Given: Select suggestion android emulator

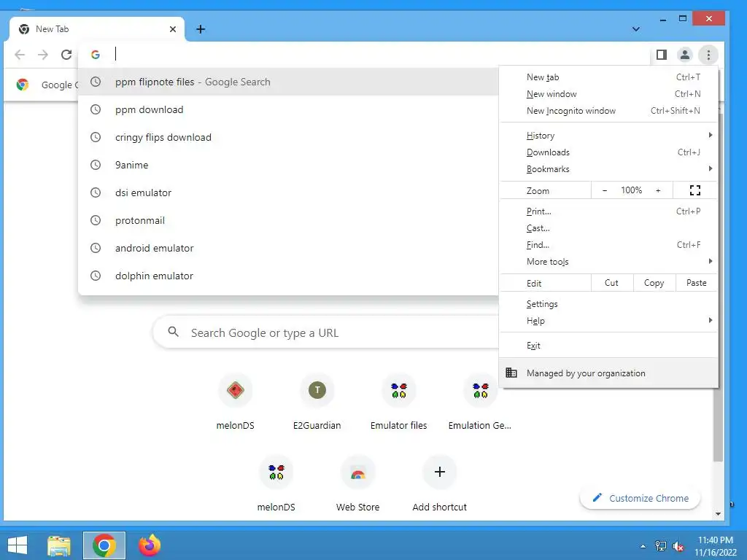Looking at the screenshot, I should (288, 248).
